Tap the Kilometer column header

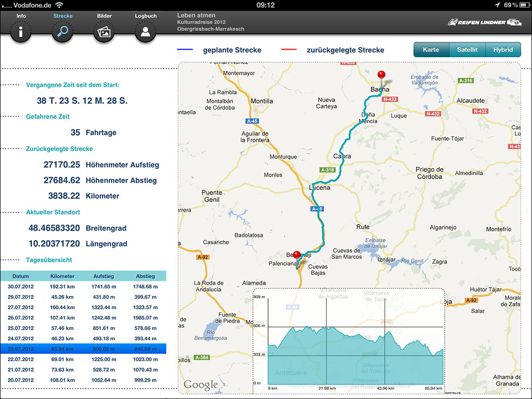tap(62, 276)
